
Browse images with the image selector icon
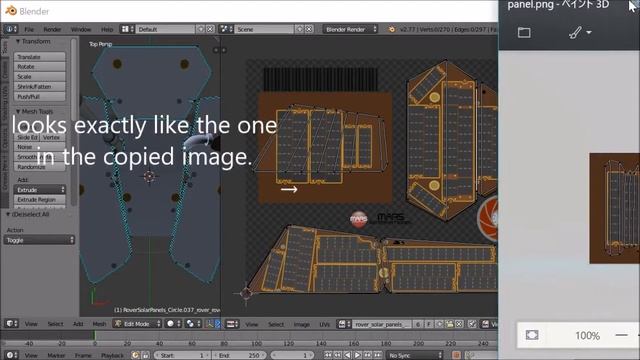click(344, 324)
